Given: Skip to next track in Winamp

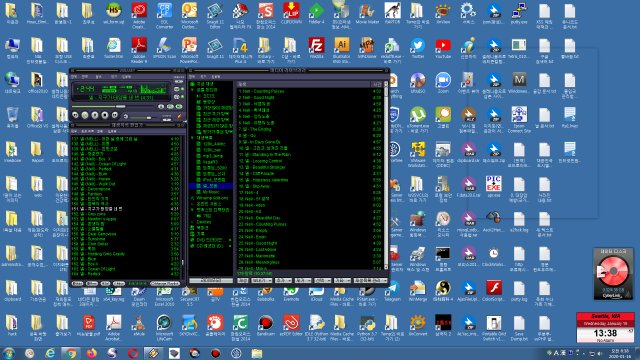Looking at the screenshot, I should pyautogui.click(x=115, y=115).
